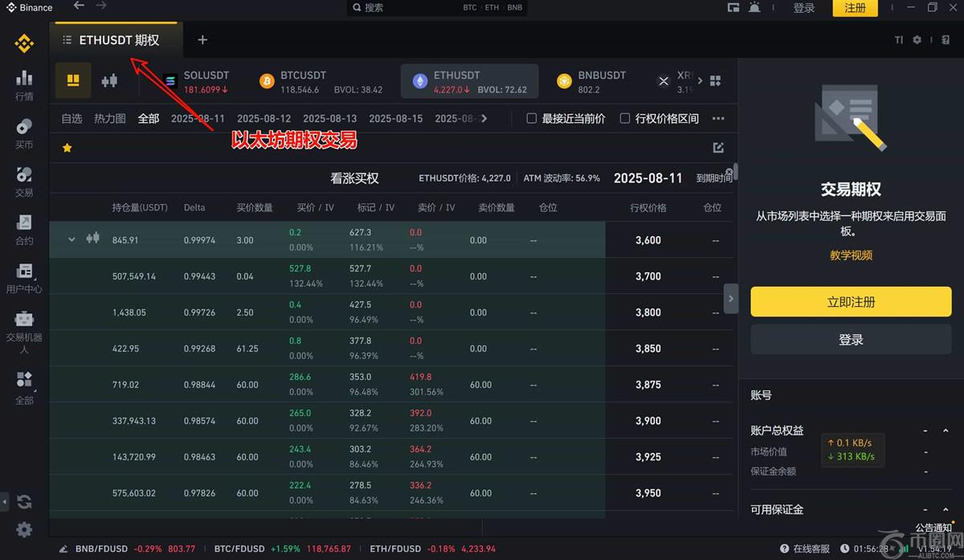Image resolution: width=964 pixels, height=560 pixels.
Task: Collapse the 账户总权益 section arrow
Action: tap(947, 431)
